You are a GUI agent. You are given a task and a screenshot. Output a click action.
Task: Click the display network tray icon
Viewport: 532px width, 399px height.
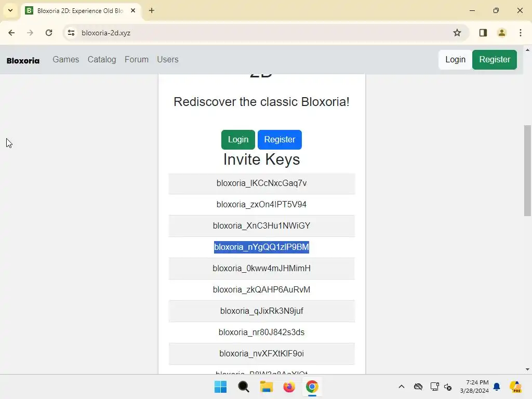click(435, 387)
